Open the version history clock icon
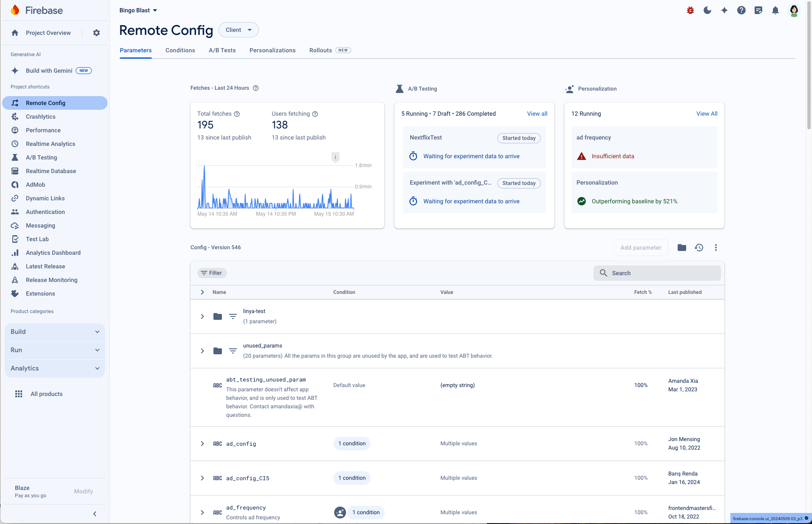812x524 pixels. (699, 248)
